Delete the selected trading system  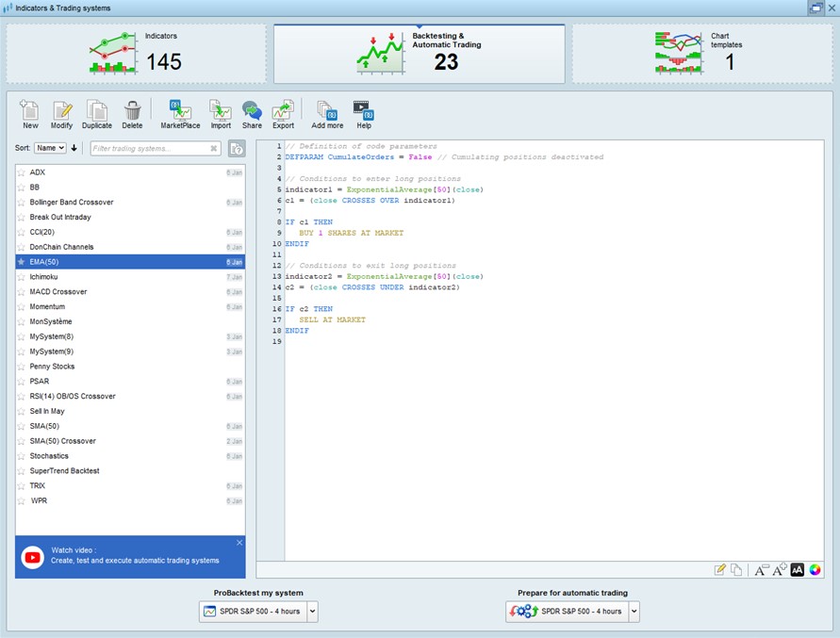(x=132, y=111)
